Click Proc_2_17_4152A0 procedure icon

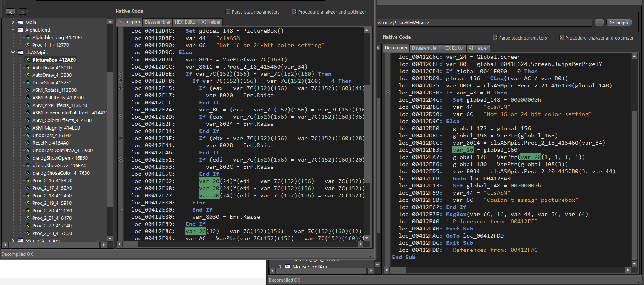[28, 188]
